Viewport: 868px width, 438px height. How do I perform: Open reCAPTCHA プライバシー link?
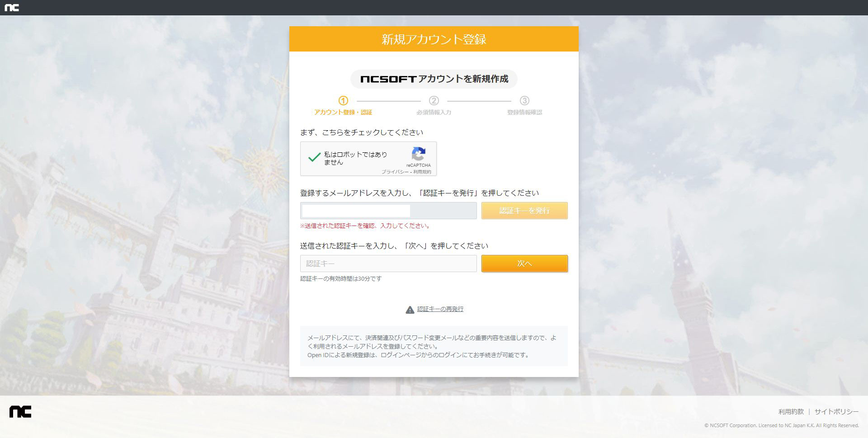point(394,172)
